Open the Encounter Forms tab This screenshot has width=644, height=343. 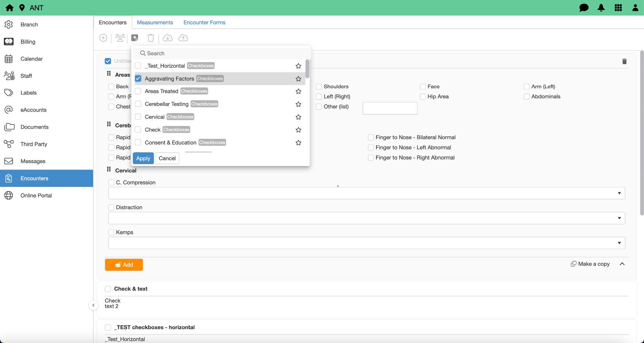204,22
